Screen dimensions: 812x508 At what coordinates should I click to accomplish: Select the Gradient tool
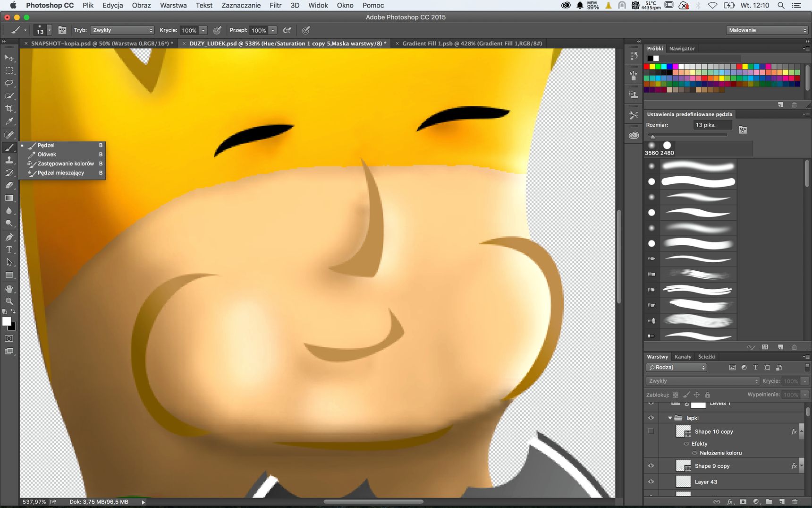coord(9,198)
